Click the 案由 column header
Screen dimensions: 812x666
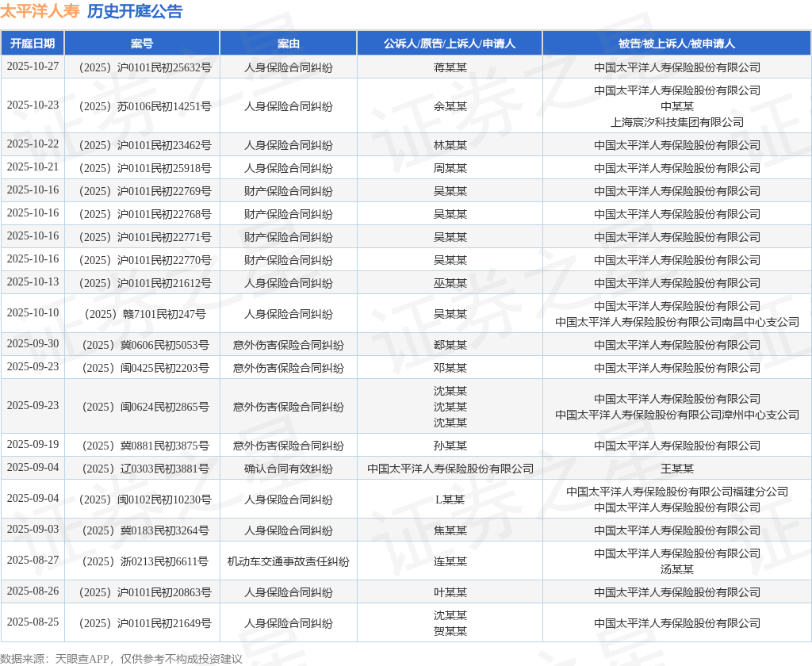click(289, 44)
